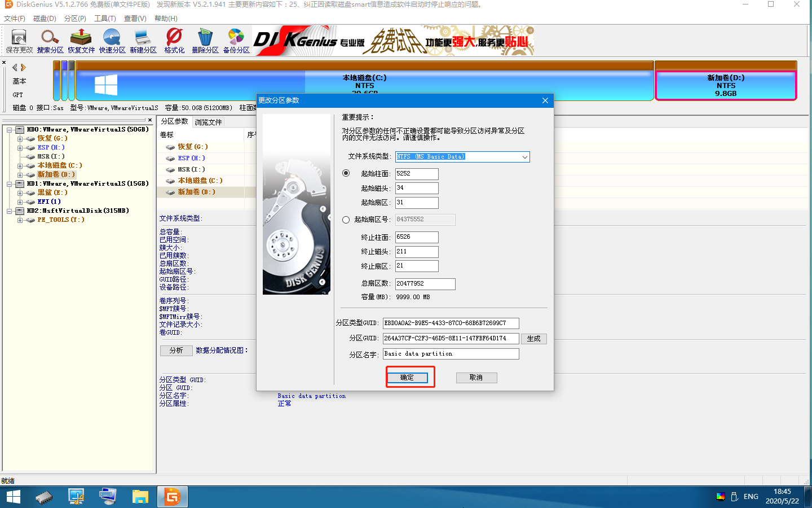Select MSR(I:) in disk tree
The width and height of the screenshot is (812, 508).
51,156
